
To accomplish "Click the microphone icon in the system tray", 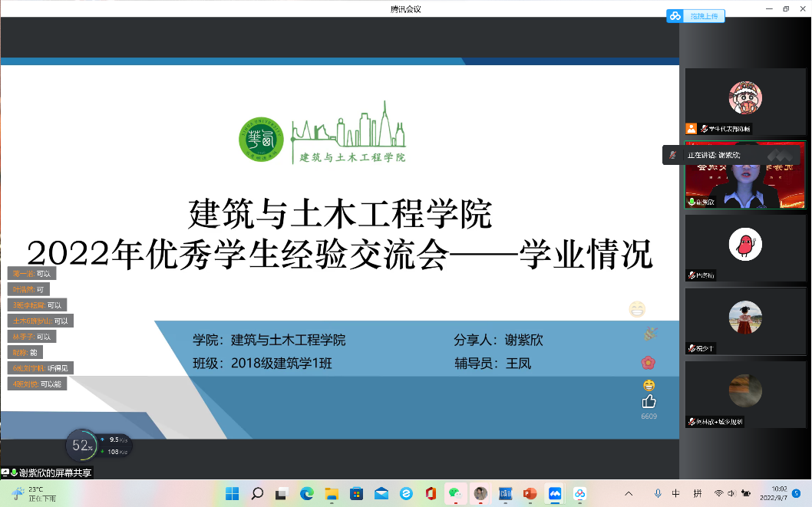I will (658, 493).
